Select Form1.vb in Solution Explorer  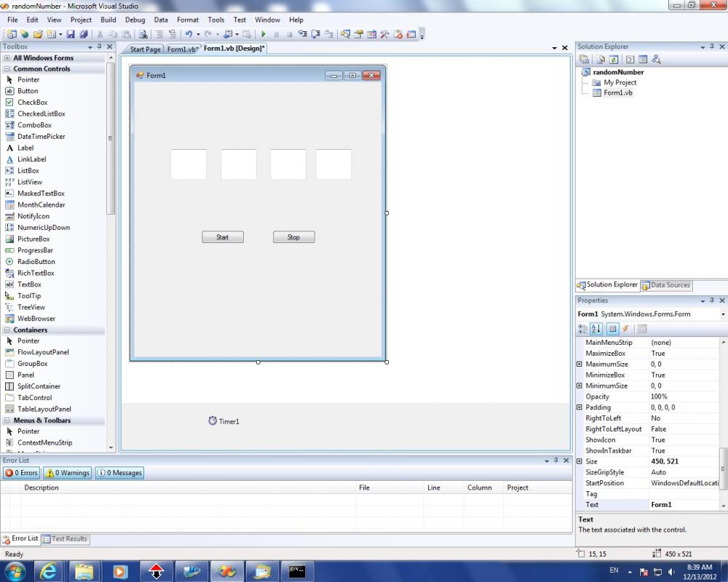point(617,93)
